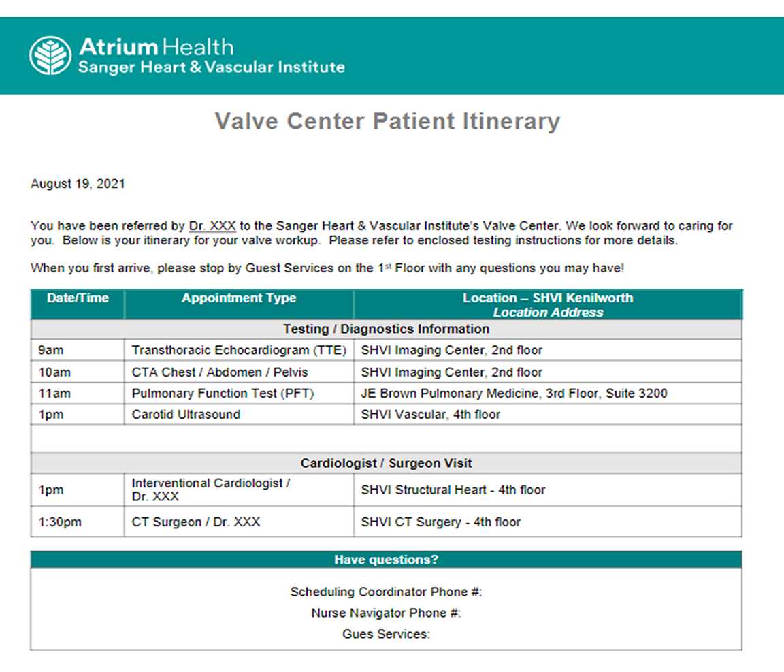This screenshot has width=784, height=672.
Task: Select the Carotid Ultrasound appointment cell
Action: pyautogui.click(x=186, y=415)
